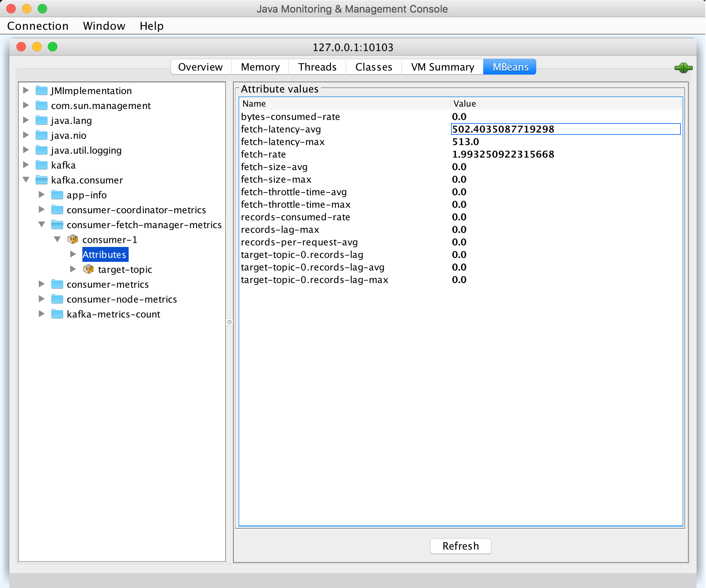The image size is (706, 588).
Task: Open the Help menu
Action: pyautogui.click(x=152, y=26)
